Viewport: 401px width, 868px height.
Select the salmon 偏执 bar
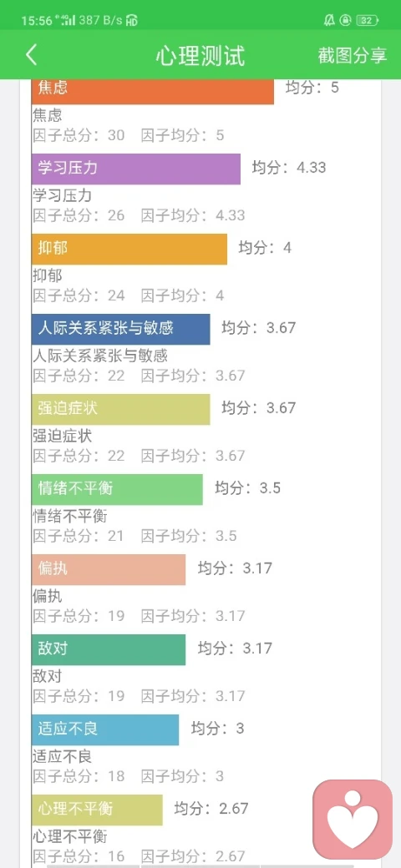(109, 569)
